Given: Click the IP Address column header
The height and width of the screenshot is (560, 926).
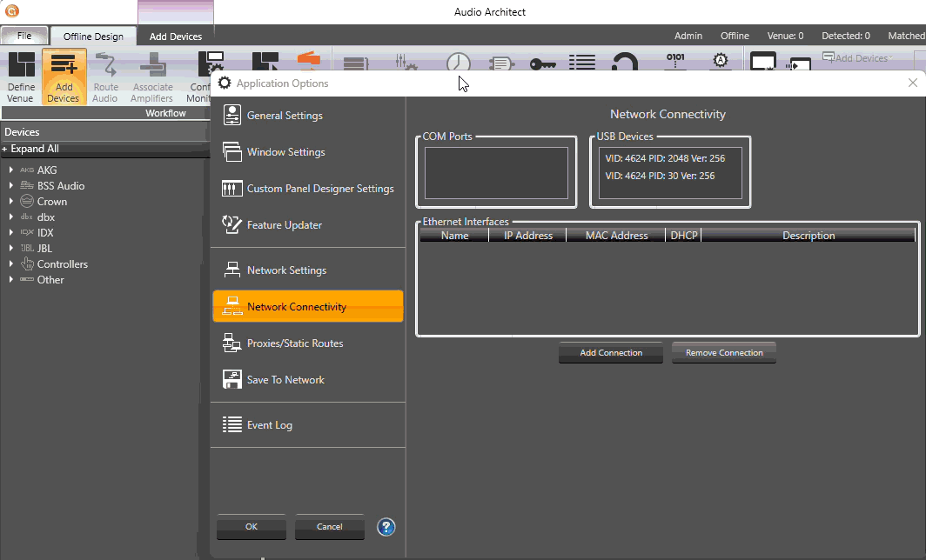Looking at the screenshot, I should [x=527, y=236].
